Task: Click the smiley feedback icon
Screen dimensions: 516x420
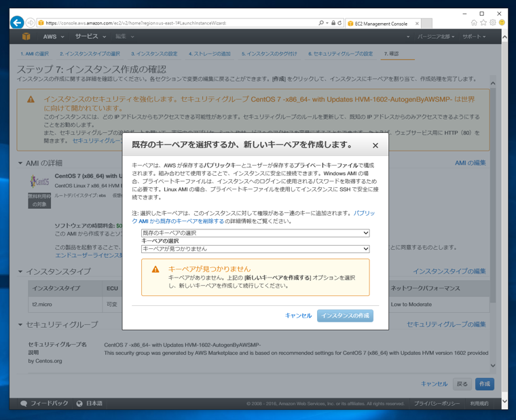Action: click(502, 22)
